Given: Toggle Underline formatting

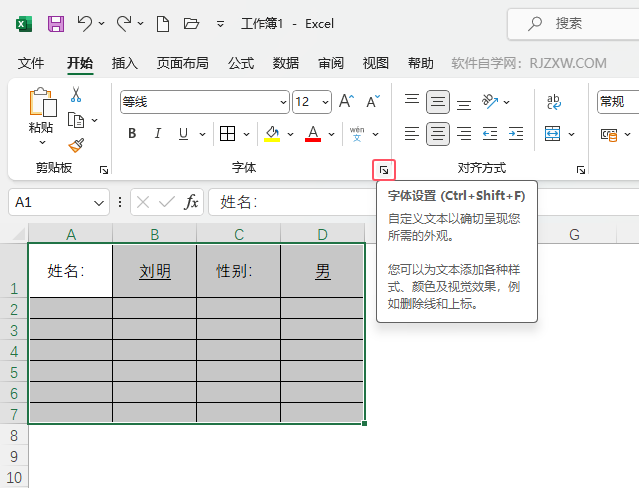Looking at the screenshot, I should coord(183,134).
